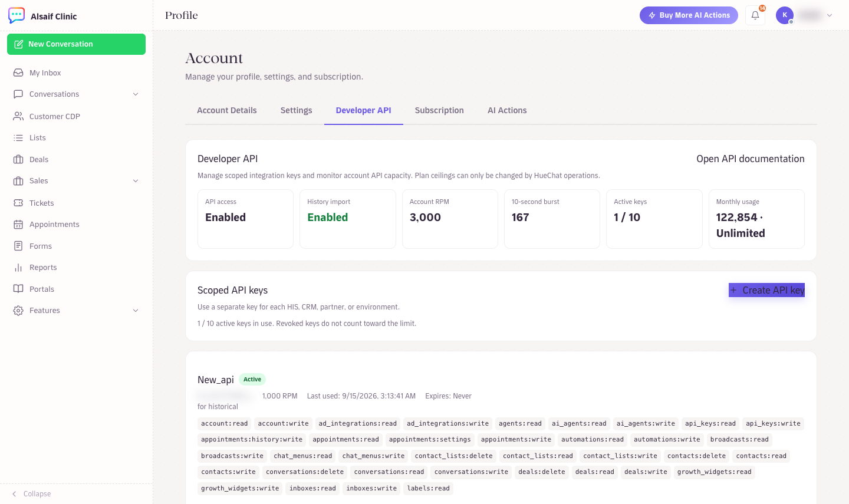Click Buy More AI Actions button
This screenshot has width=849, height=504.
(x=689, y=15)
